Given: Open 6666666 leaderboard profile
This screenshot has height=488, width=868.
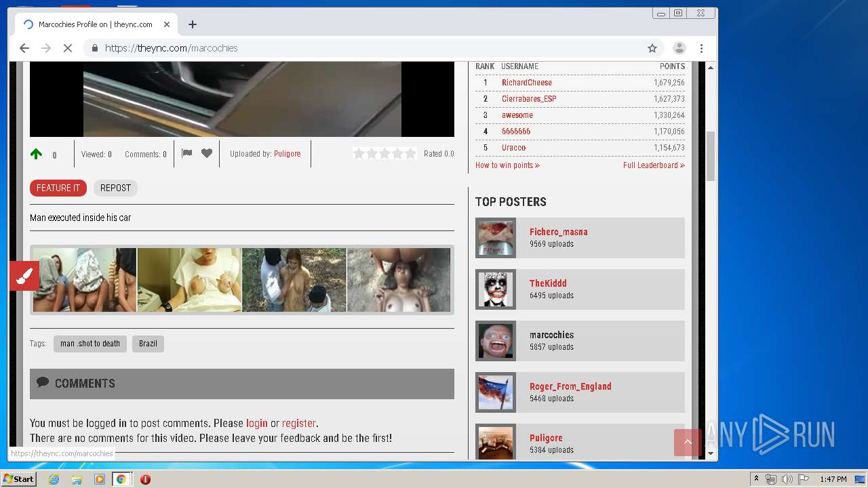Looking at the screenshot, I should pos(516,131).
